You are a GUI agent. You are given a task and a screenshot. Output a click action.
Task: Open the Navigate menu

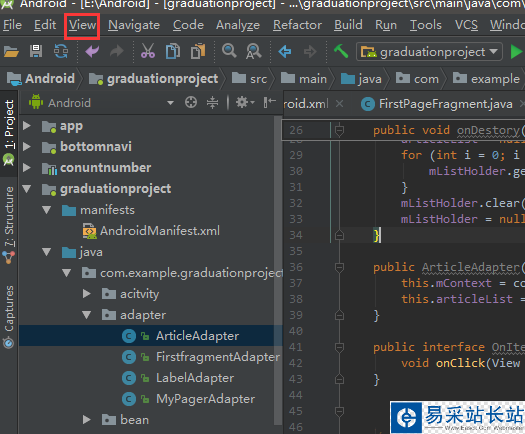coord(134,25)
